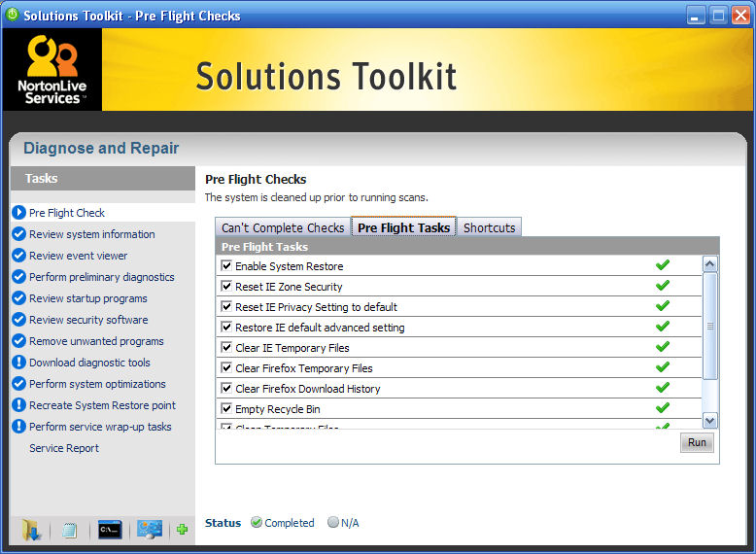Image resolution: width=756 pixels, height=554 pixels.
Task: Click alert icon beside Perform service wrap-up tasks
Action: 18,427
